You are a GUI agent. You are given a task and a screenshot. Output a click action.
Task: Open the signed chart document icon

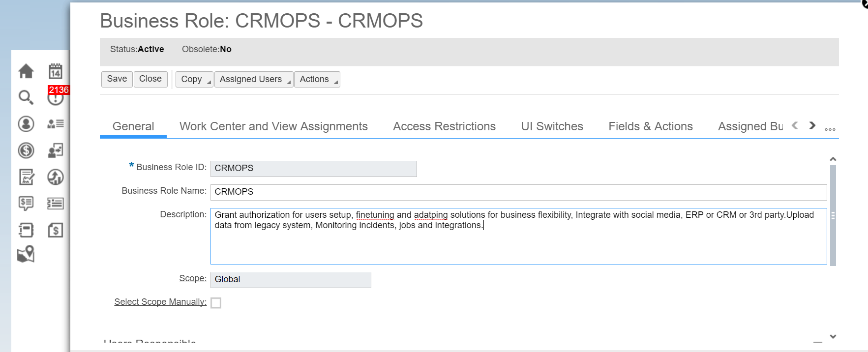[x=26, y=177]
